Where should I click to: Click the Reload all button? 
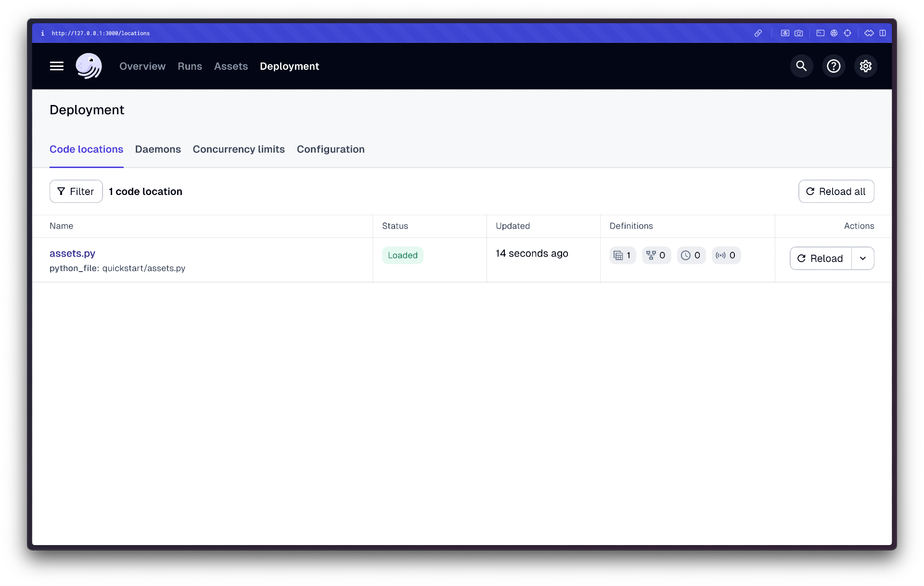click(x=836, y=191)
